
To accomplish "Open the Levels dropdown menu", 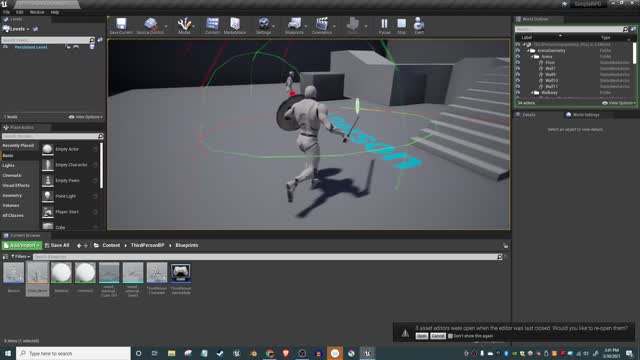I will [16, 29].
